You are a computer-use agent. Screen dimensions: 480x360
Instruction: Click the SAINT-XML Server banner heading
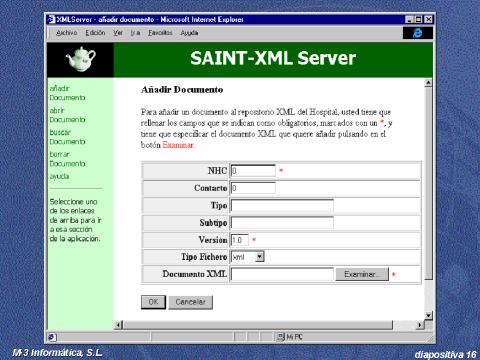tap(273, 58)
